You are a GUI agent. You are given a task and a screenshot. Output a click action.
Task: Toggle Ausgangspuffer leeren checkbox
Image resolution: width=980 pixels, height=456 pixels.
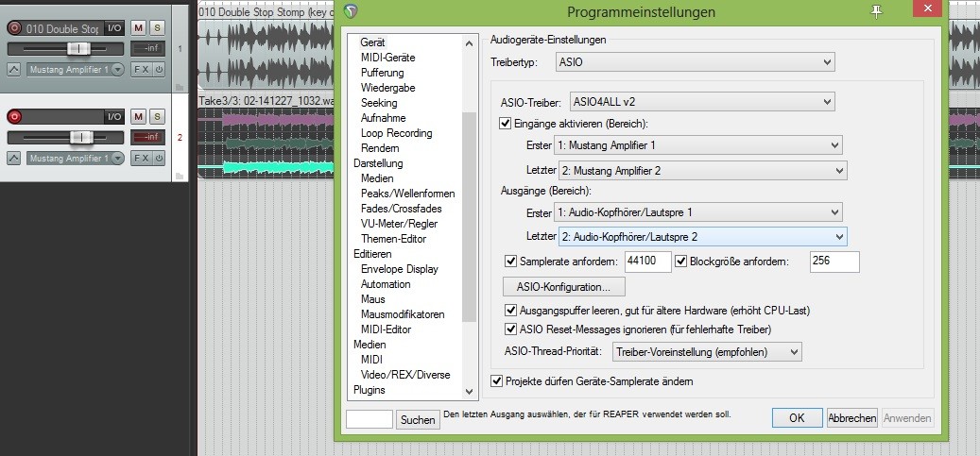[x=510, y=310]
